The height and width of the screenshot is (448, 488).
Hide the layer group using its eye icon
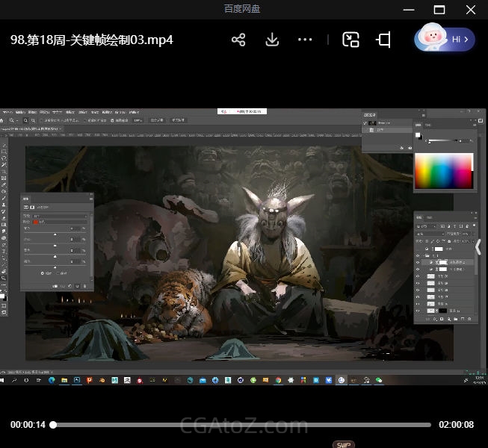418,255
